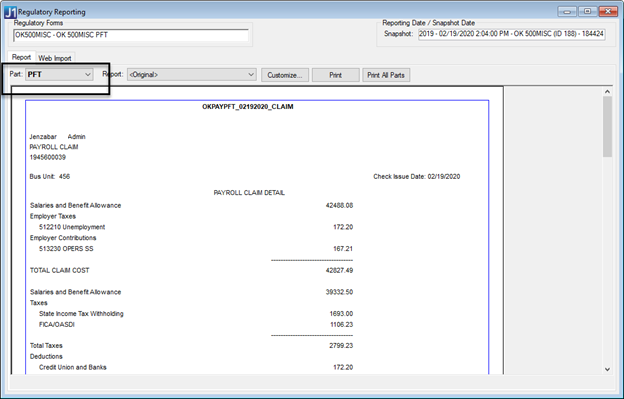This screenshot has height=399, width=624.
Task: Click the scroll down arrow of report
Action: point(607,369)
